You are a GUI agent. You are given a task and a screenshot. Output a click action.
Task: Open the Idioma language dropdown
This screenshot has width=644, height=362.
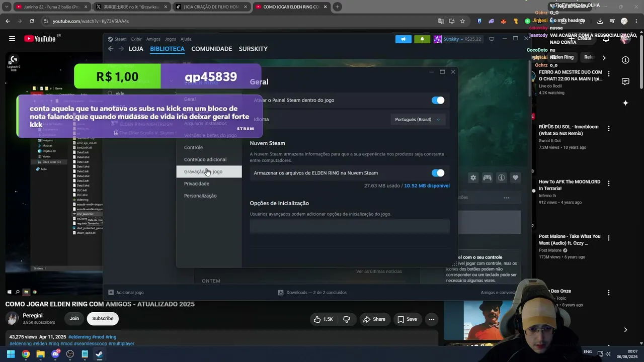(x=418, y=120)
